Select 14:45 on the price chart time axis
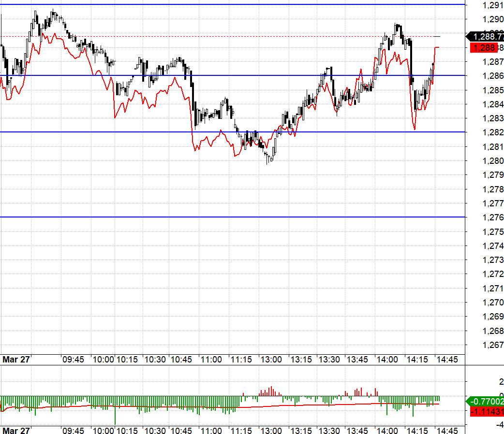This screenshot has height=434, width=504. click(446, 360)
